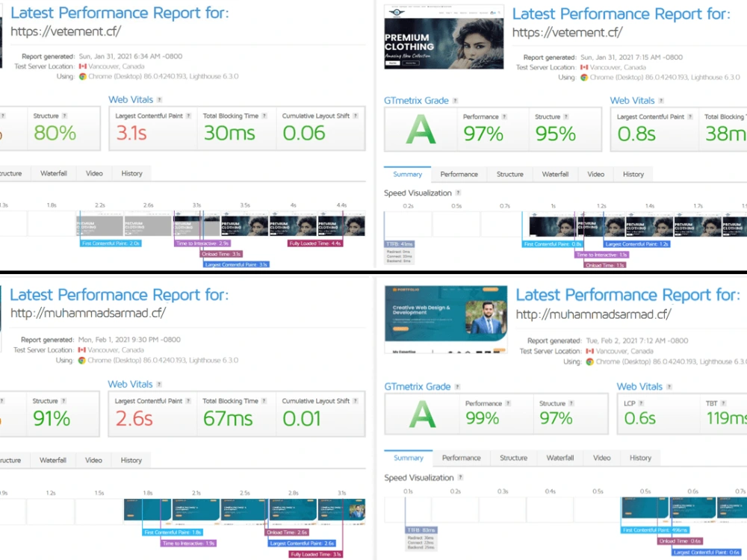Switch to Performance tab in 7:15 AM vetement report
The width and height of the screenshot is (747, 560).
tap(459, 174)
